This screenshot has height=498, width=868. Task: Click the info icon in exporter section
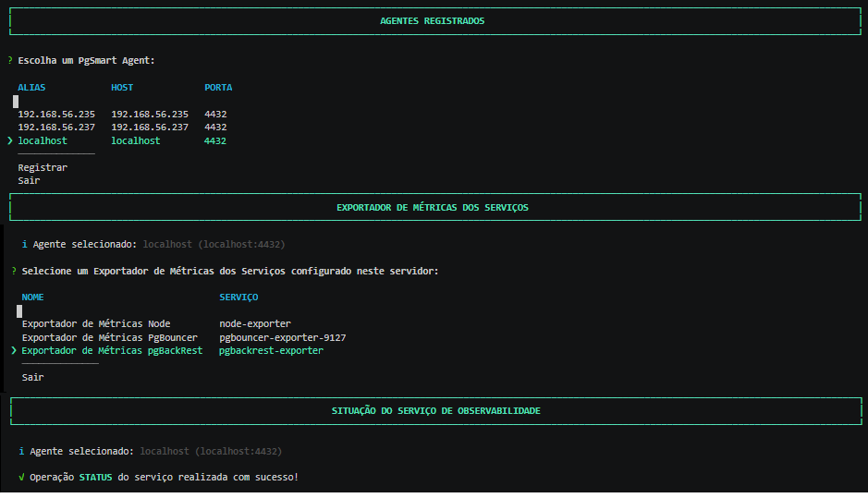(x=24, y=244)
